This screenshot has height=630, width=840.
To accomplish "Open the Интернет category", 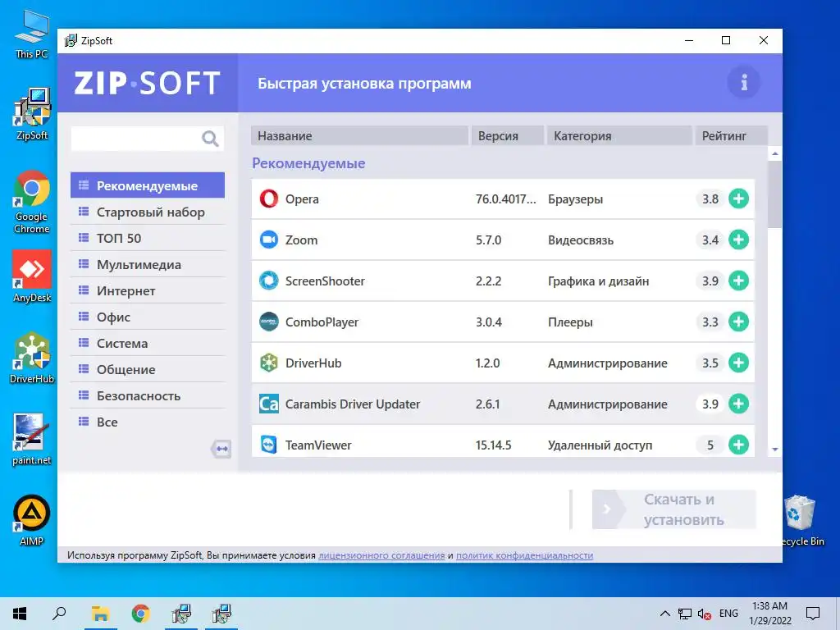I will coord(148,290).
